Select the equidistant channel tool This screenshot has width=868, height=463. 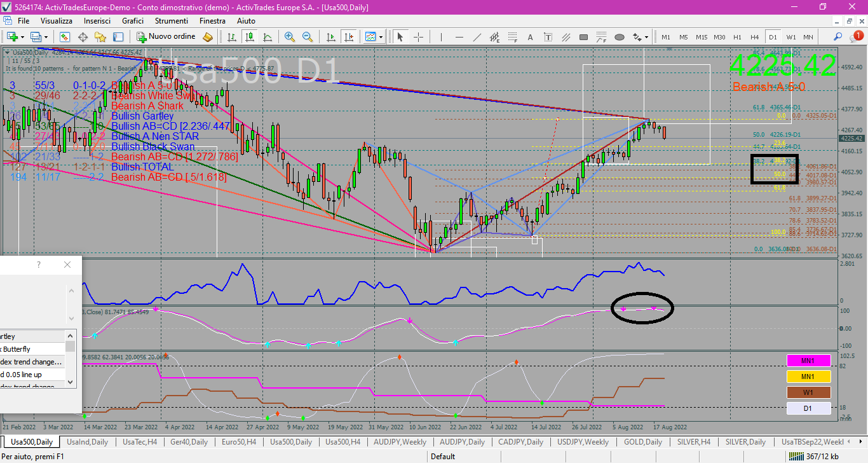(495, 37)
